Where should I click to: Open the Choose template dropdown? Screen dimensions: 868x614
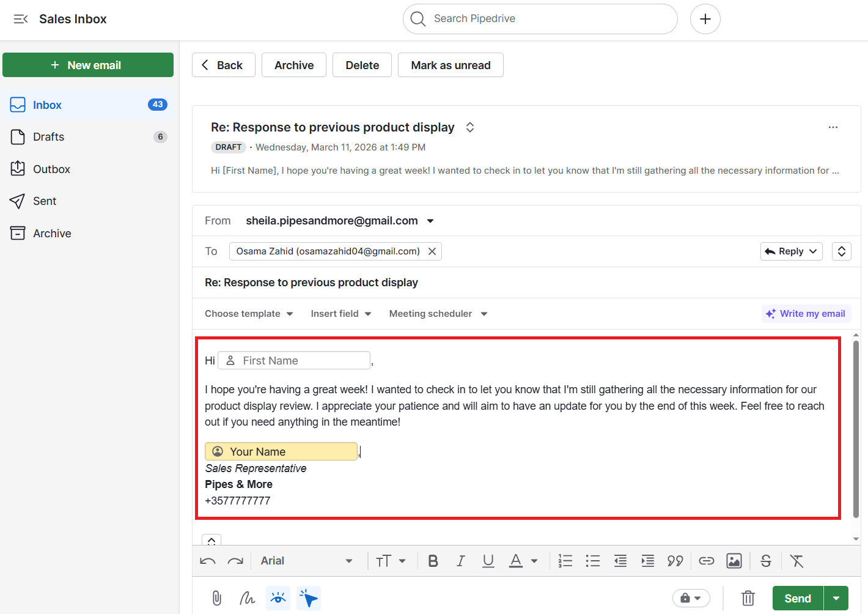248,313
